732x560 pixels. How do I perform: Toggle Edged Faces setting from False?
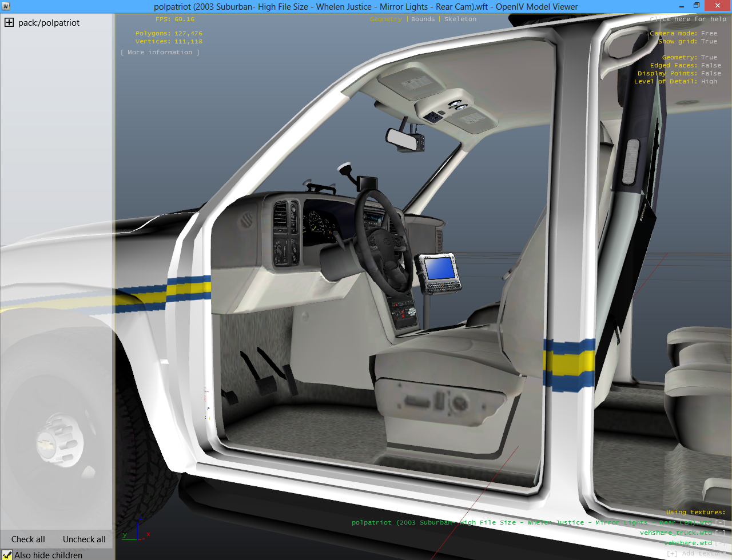(x=711, y=65)
